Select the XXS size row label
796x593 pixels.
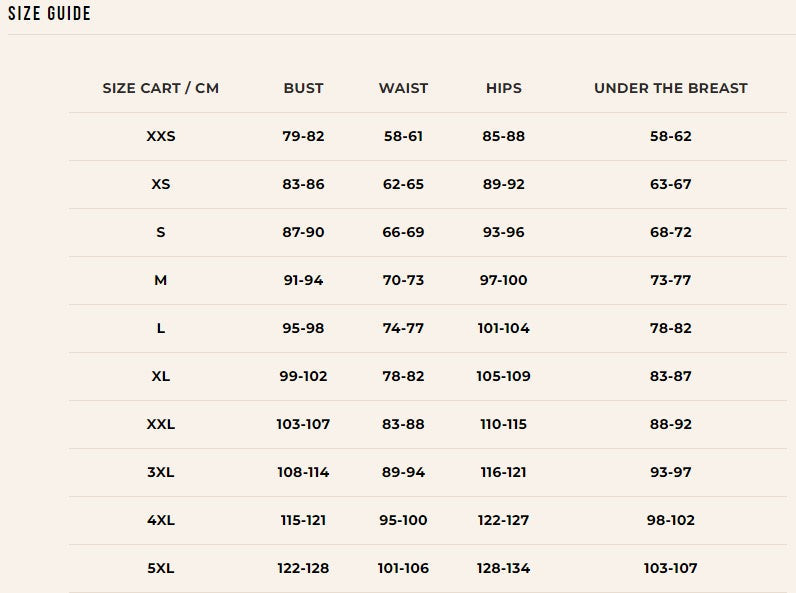coord(160,136)
